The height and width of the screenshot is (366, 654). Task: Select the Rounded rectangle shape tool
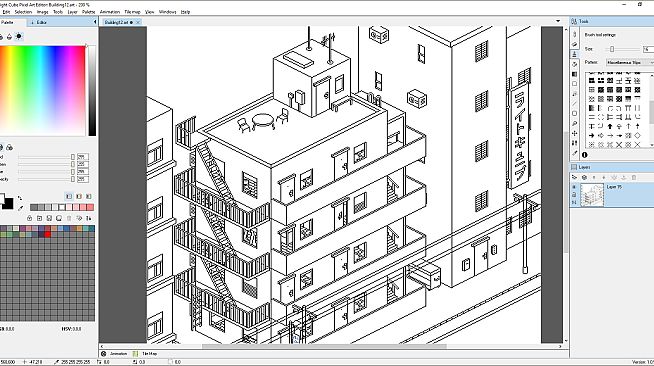tap(575, 113)
